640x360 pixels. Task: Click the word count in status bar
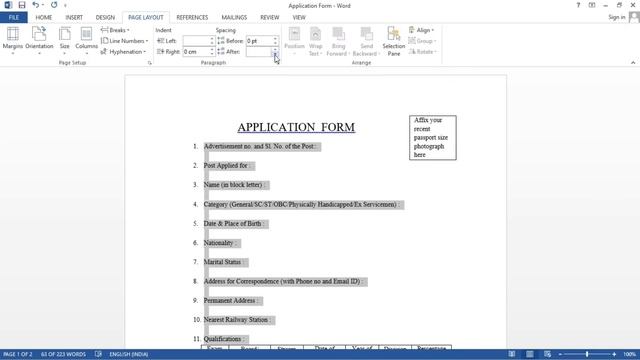[x=63, y=354]
